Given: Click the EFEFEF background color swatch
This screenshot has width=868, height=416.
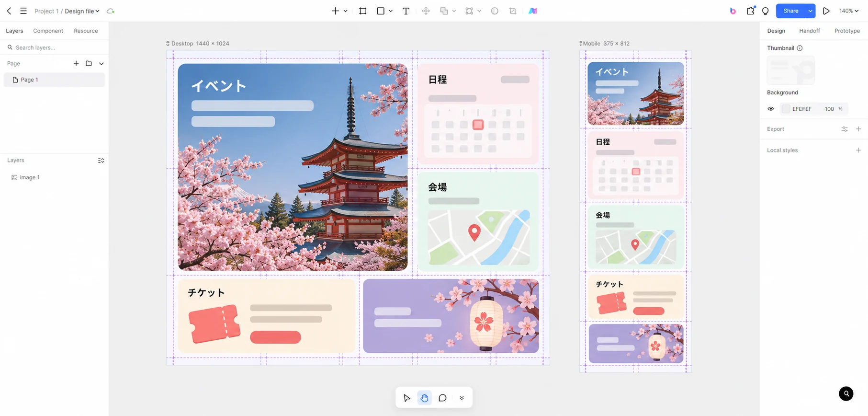Looking at the screenshot, I should click(x=786, y=109).
